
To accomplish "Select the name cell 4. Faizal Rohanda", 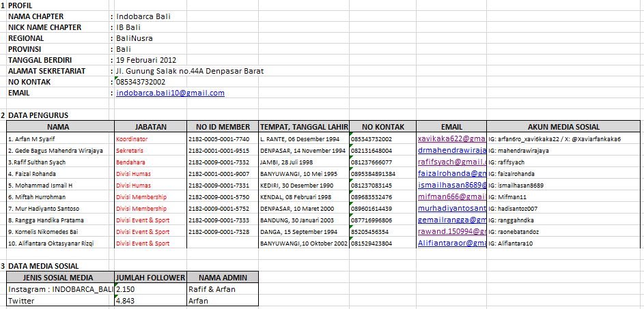I will point(60,173).
